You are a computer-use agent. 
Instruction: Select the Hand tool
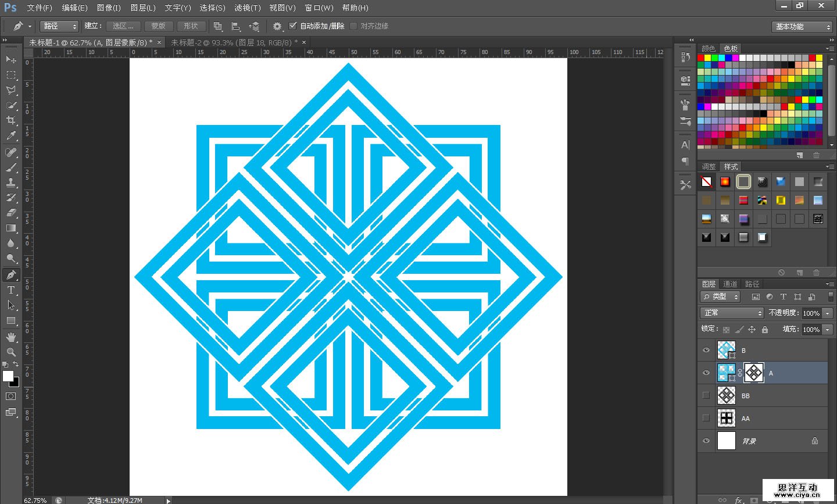point(11,337)
